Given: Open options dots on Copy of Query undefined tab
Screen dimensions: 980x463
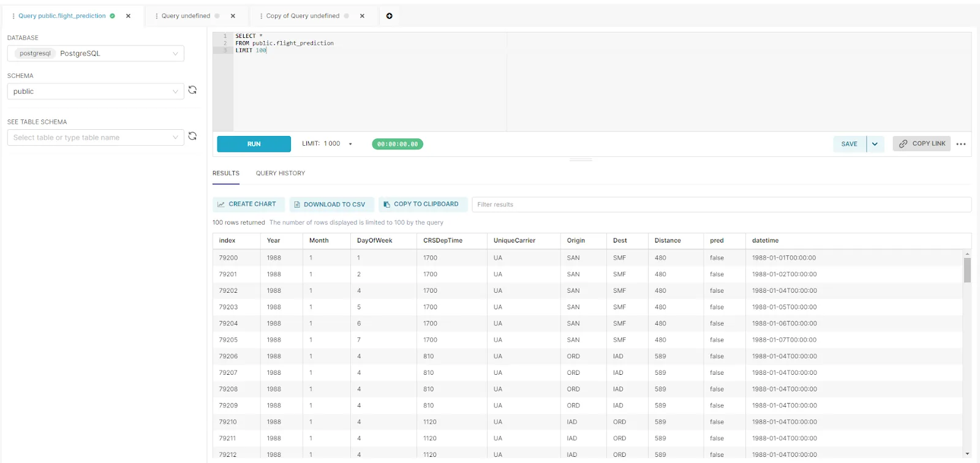Looking at the screenshot, I should (x=261, y=16).
